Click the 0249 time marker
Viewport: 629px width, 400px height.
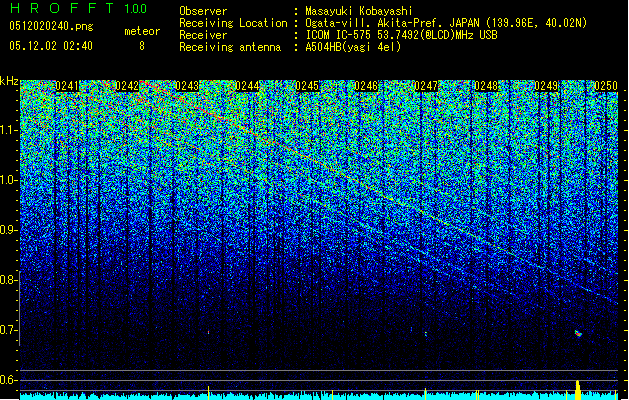(x=546, y=86)
